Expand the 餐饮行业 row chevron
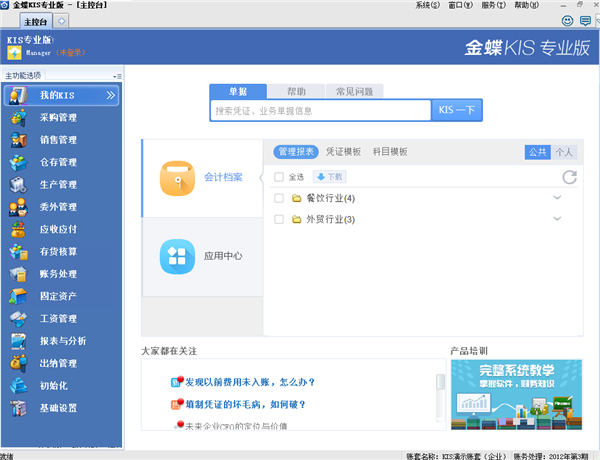This screenshot has width=600, height=460. [x=557, y=198]
